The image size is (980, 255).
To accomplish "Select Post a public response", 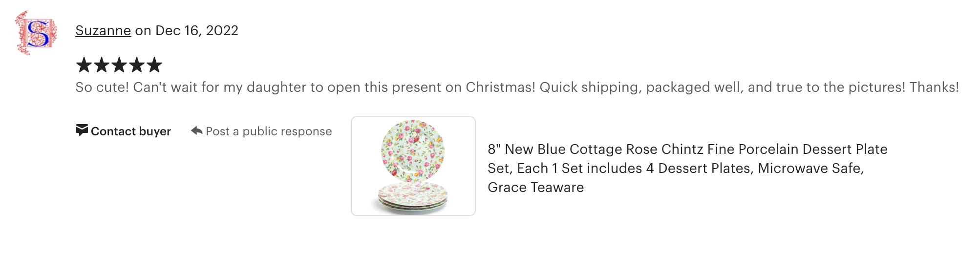I will [269, 131].
